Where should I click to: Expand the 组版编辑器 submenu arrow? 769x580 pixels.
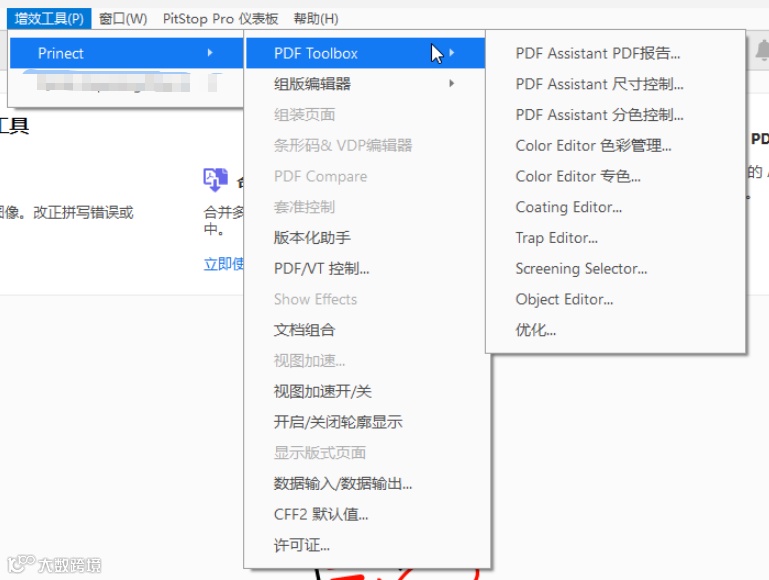click(x=452, y=83)
